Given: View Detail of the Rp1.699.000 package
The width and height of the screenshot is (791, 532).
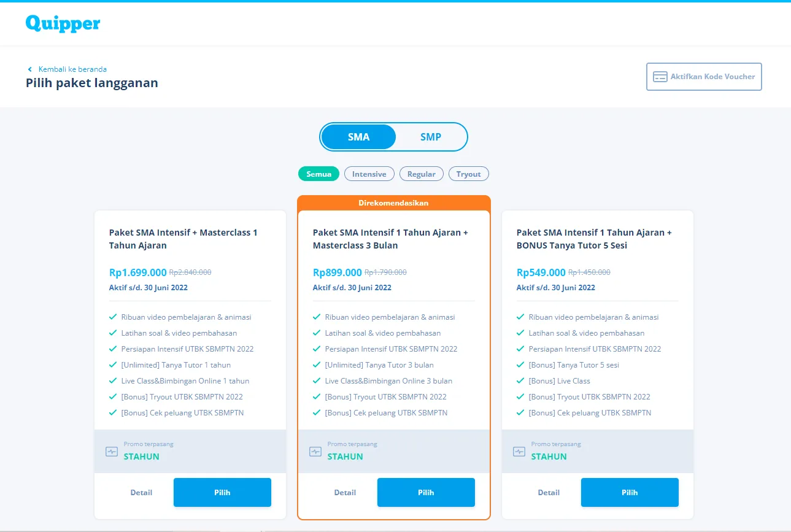Looking at the screenshot, I should pos(141,492).
